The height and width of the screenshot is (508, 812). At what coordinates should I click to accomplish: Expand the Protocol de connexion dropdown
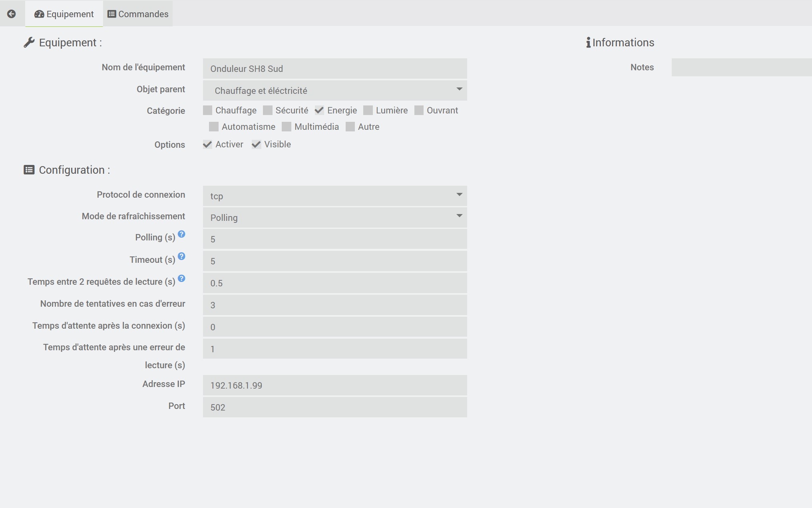(x=334, y=196)
